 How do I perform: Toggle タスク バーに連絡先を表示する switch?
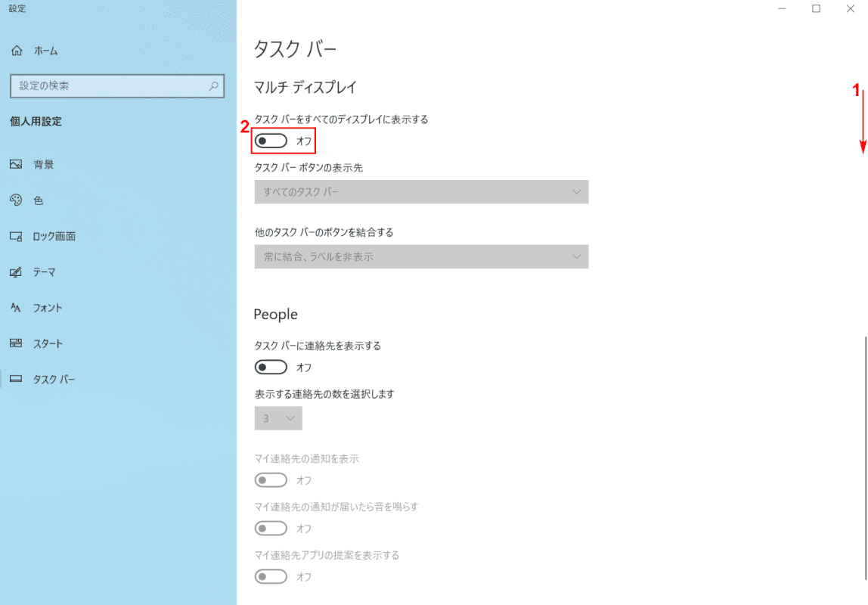tap(271, 367)
